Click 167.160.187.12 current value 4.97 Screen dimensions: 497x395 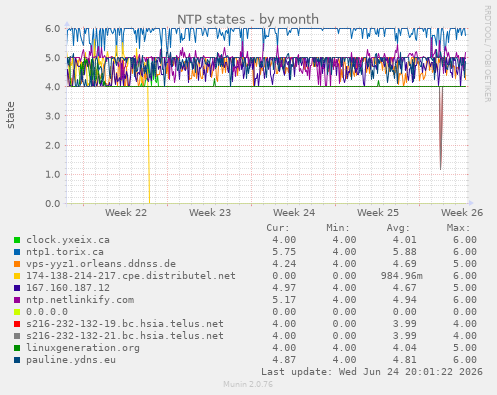pyautogui.click(x=284, y=288)
